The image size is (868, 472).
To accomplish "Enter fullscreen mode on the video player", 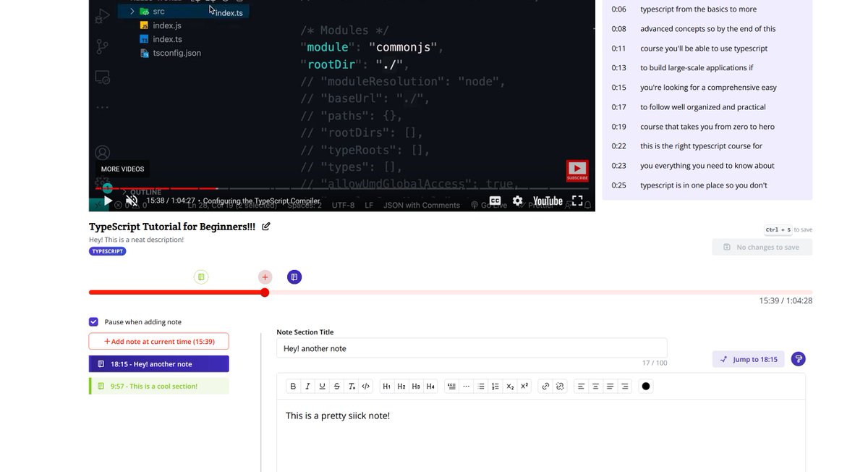I will (x=577, y=201).
